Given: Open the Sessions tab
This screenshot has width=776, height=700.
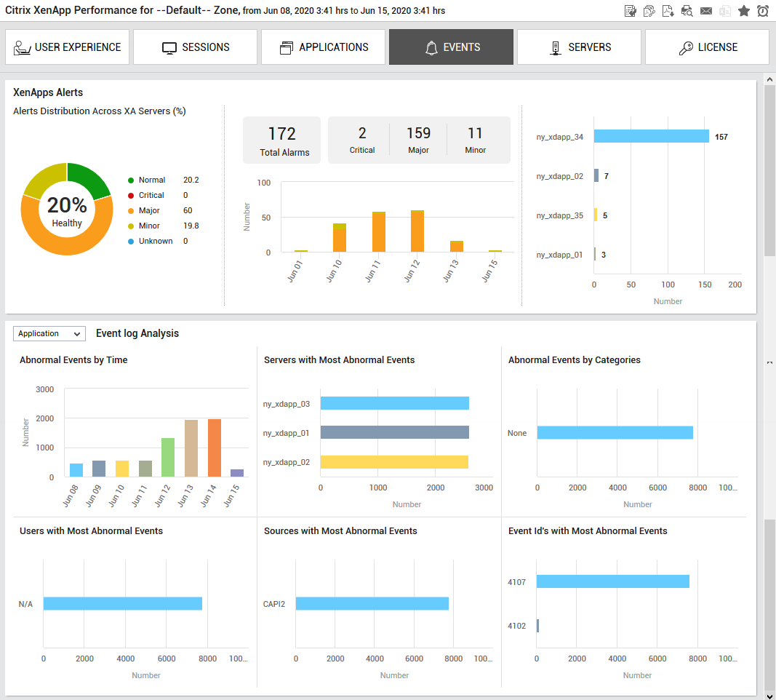Looking at the screenshot, I should point(196,47).
